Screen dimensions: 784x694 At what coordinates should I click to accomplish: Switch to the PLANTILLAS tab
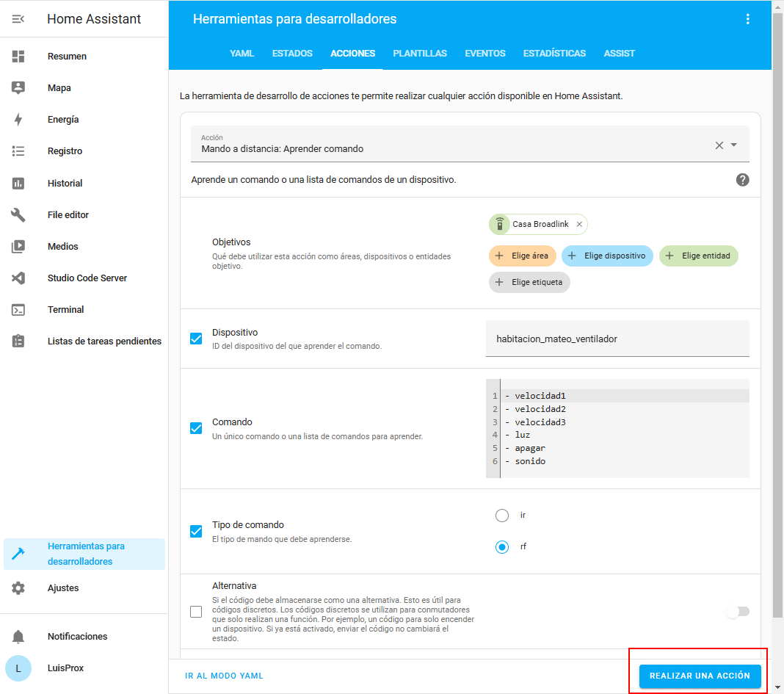point(420,54)
